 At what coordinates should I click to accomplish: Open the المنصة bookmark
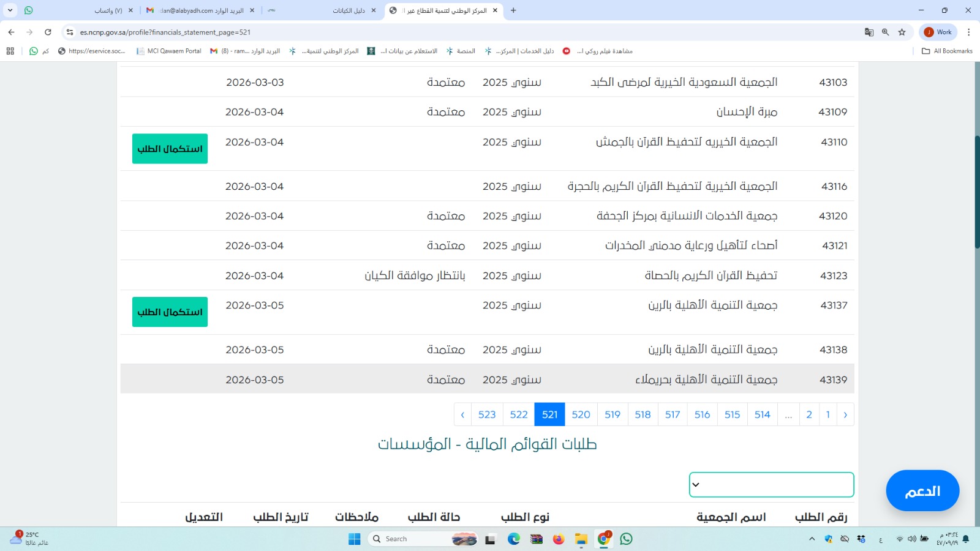[461, 51]
